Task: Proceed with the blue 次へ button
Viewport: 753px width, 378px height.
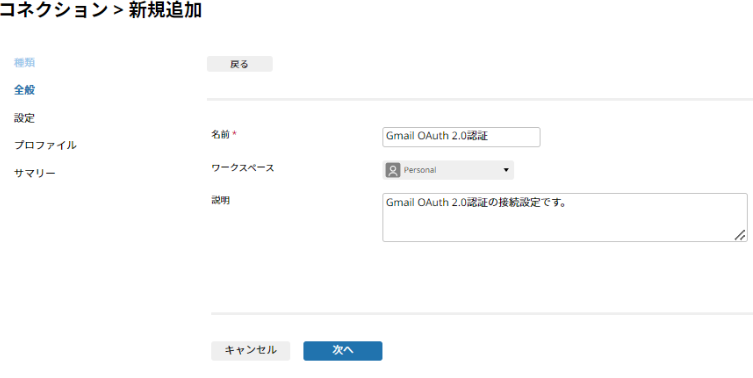Action: pyautogui.click(x=343, y=351)
